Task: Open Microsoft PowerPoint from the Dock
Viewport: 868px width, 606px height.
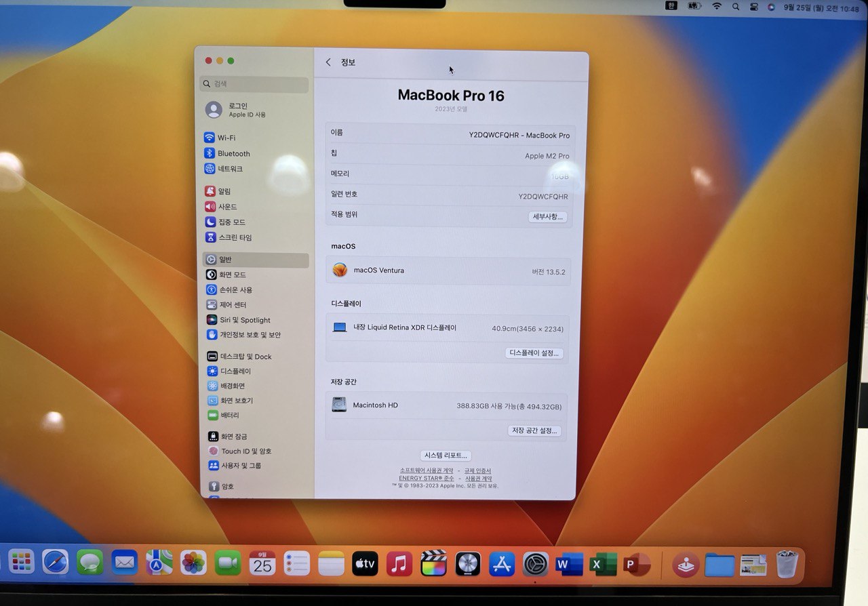Action: pyautogui.click(x=637, y=563)
